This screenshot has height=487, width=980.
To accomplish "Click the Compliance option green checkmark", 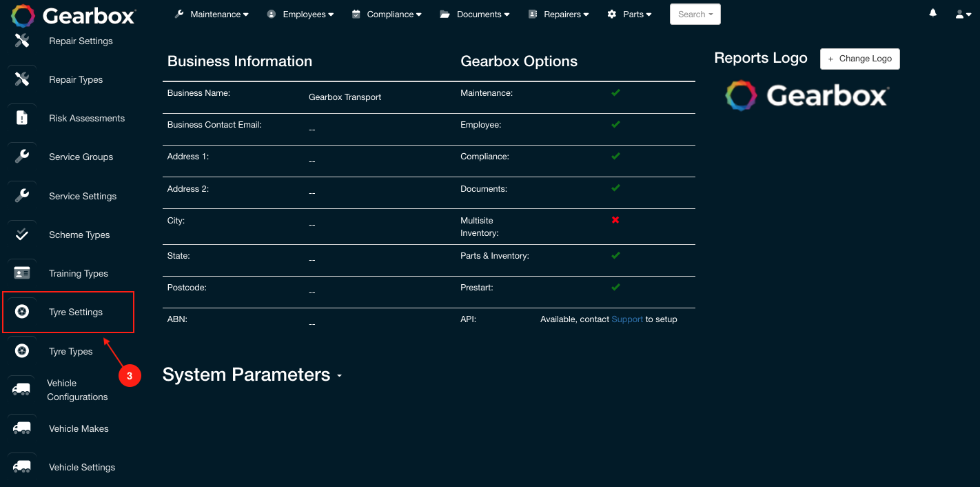I will coord(615,156).
